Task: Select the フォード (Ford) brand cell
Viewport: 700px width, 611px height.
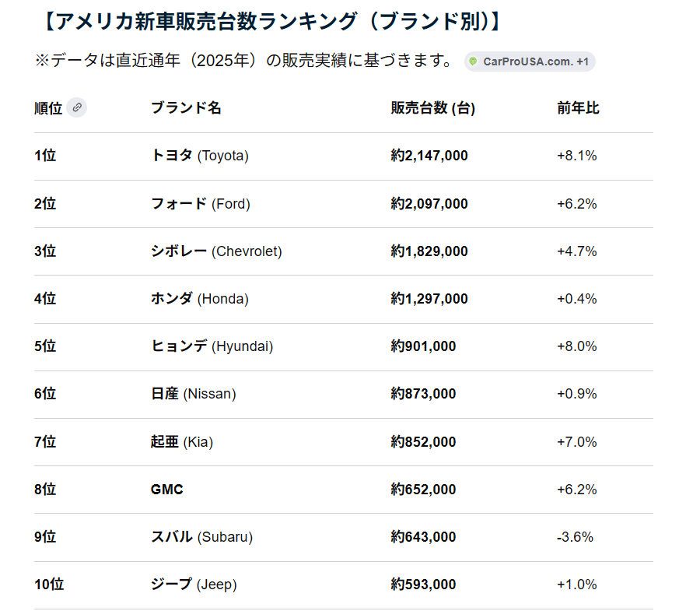Action: point(201,204)
